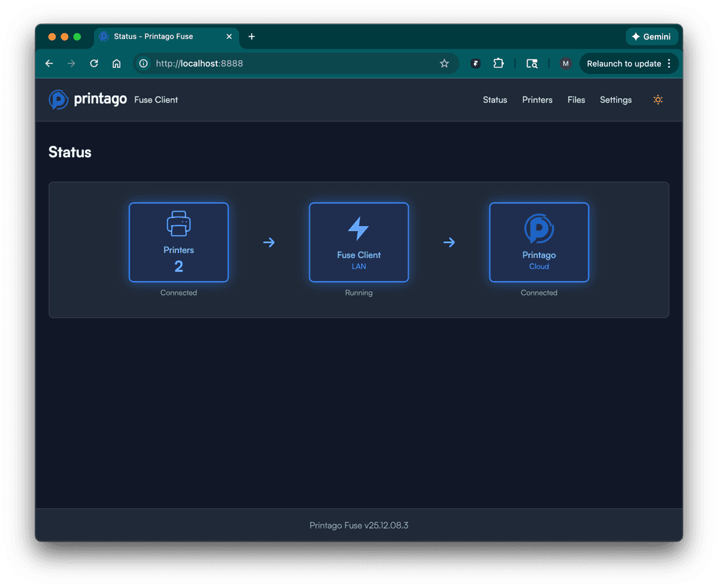The image size is (718, 588).
Task: Open the Status nav item
Action: [x=495, y=100]
